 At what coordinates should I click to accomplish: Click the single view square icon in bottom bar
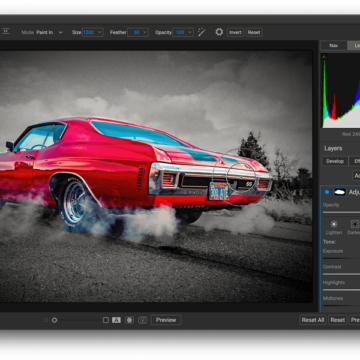pos(106,320)
